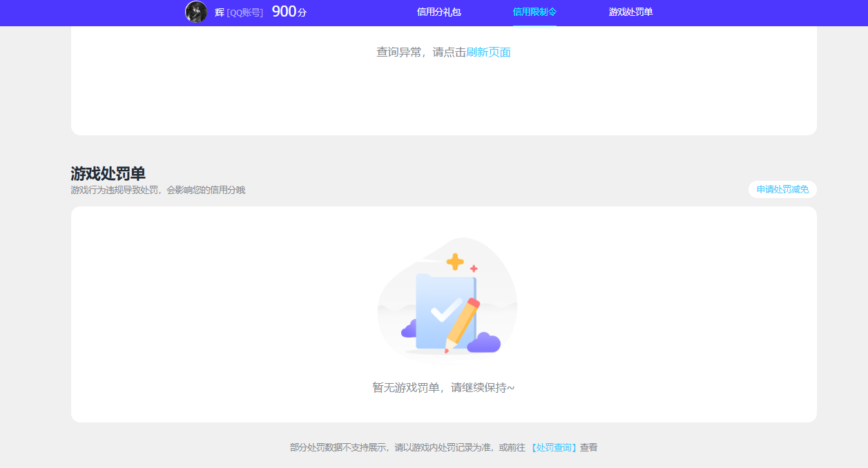Click the user avatar in the header

coord(196,12)
